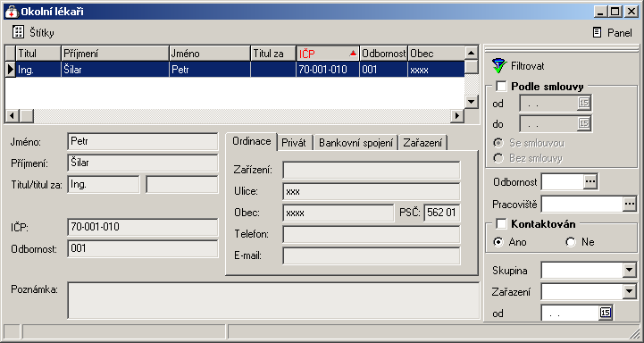Image resolution: width=644 pixels, height=343 pixels.
Task: Click the PSČ field 562 01
Action: point(442,213)
